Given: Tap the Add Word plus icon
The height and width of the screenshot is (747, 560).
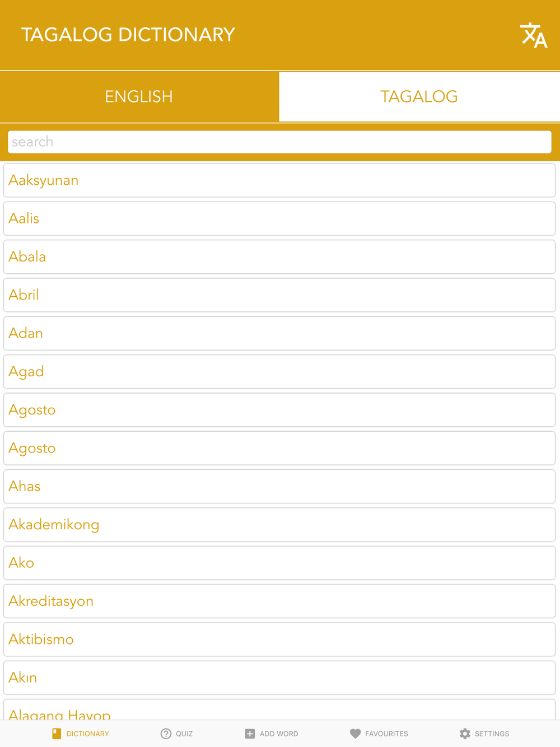Looking at the screenshot, I should 250,734.
